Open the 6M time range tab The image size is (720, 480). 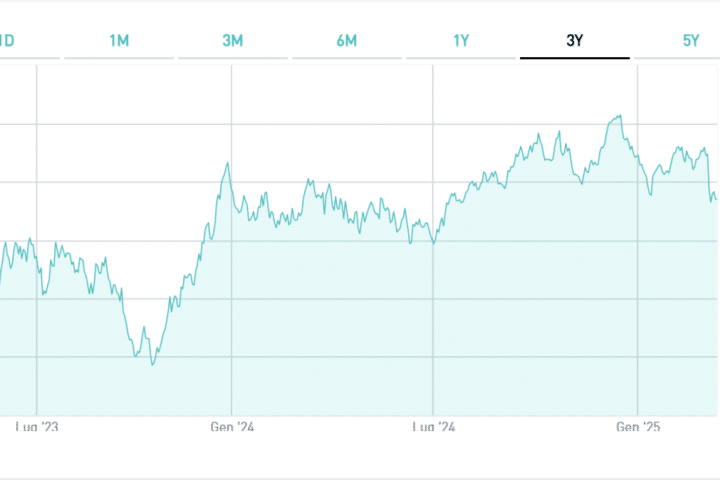point(347,41)
